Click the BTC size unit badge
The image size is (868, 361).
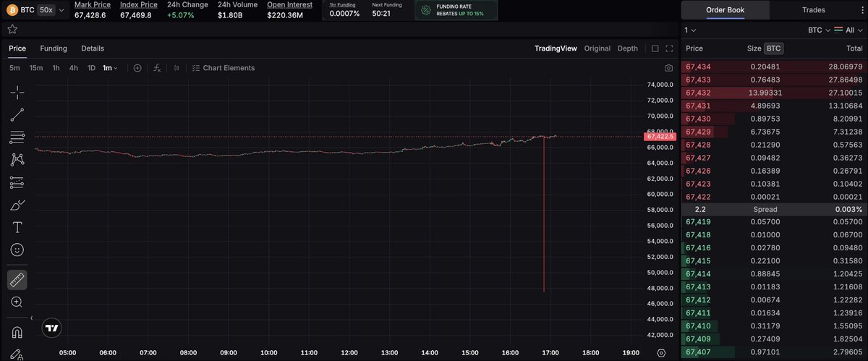(x=774, y=48)
